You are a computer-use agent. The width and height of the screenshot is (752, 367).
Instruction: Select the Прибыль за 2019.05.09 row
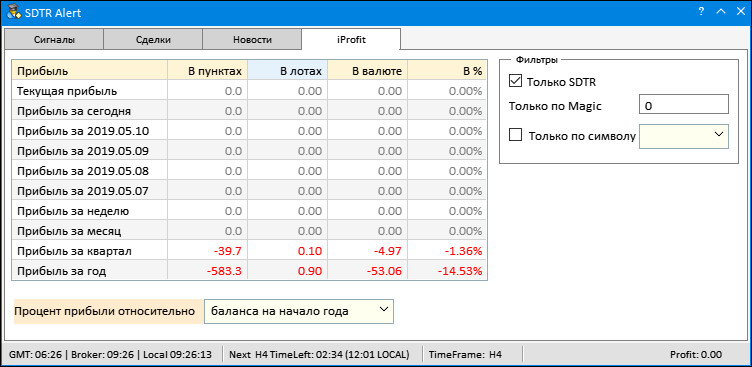[249, 151]
